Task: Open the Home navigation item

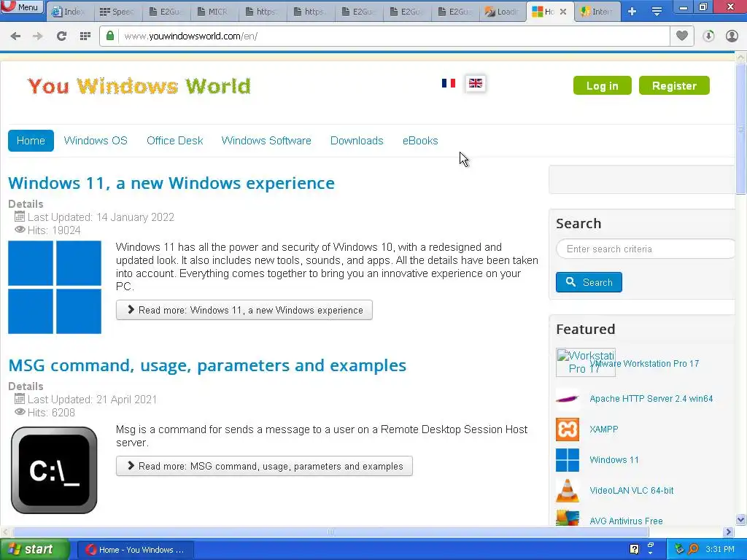Action: 31,141
